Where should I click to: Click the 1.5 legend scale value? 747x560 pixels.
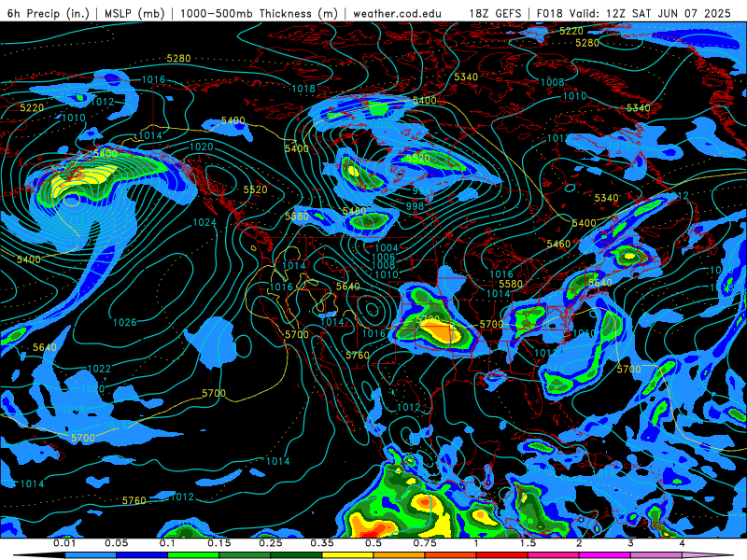coord(528,543)
